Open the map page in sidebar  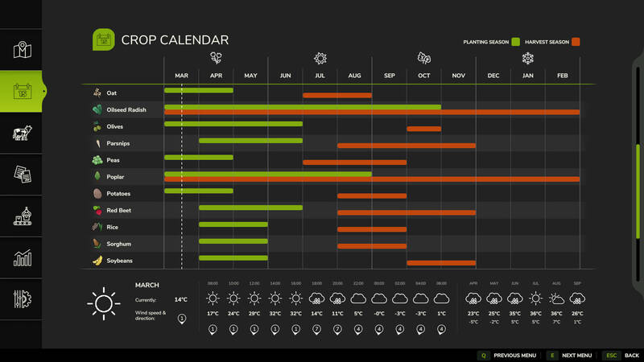click(x=22, y=51)
